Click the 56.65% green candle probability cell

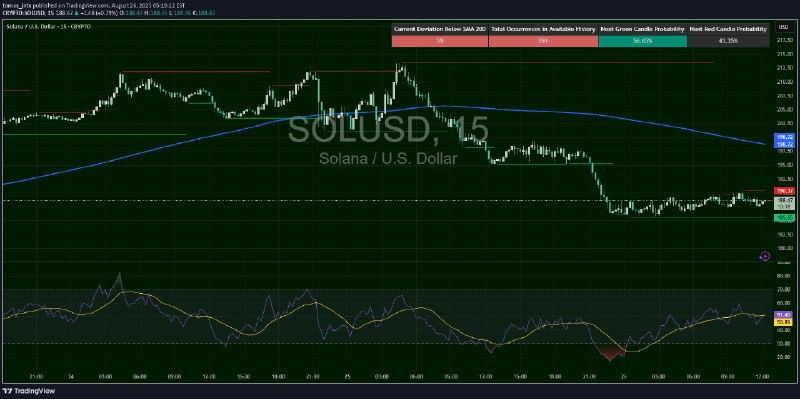pos(642,41)
